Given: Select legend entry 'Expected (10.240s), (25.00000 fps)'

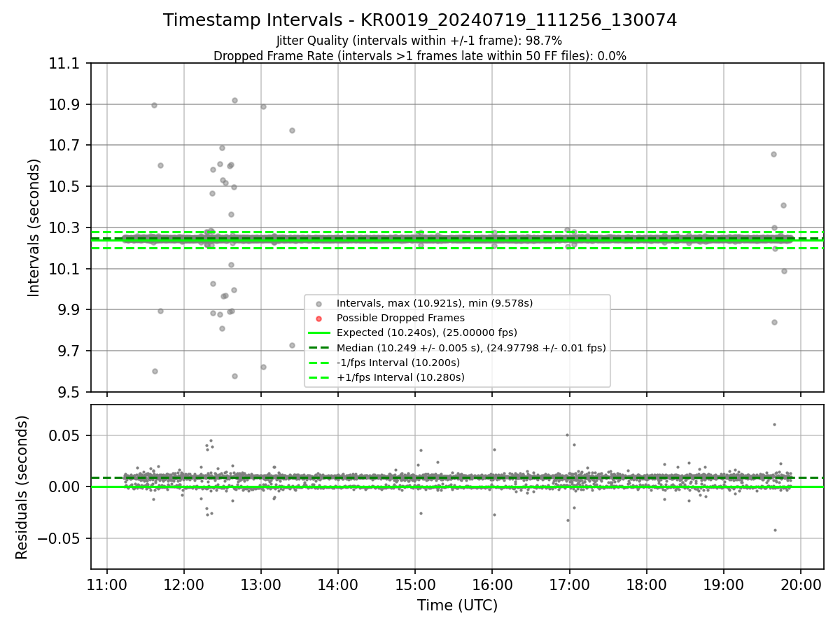Looking at the screenshot, I should coord(427,332).
